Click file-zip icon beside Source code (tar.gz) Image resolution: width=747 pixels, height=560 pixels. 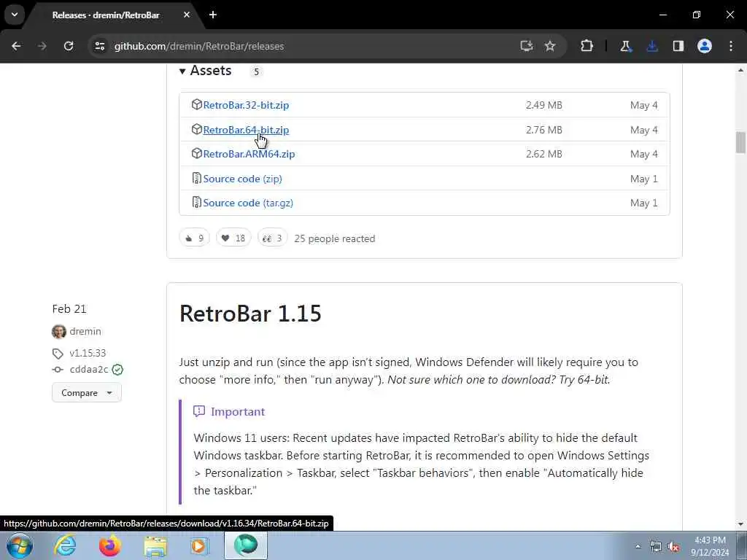[x=196, y=203]
